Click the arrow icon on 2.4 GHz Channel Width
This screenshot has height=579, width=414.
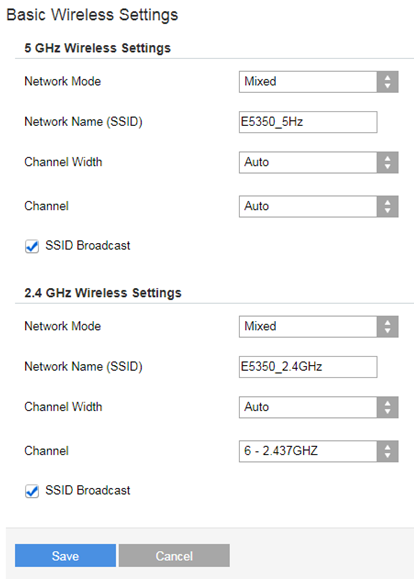coord(387,407)
